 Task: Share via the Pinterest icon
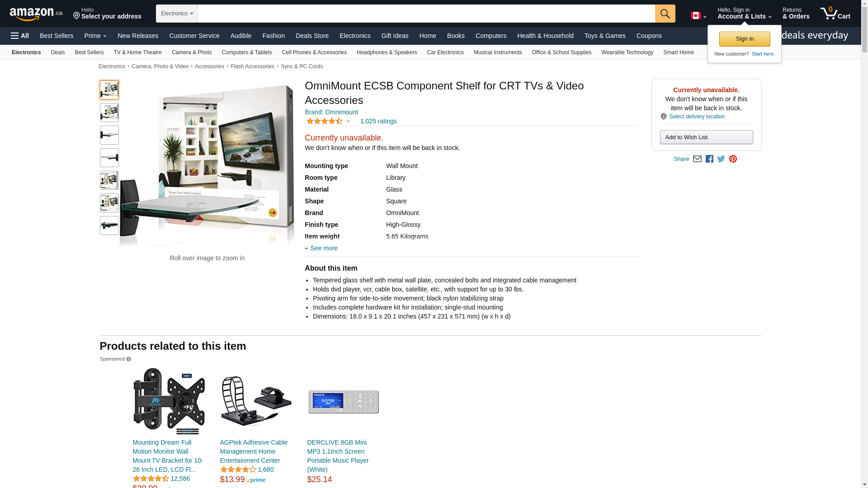pos(733,159)
